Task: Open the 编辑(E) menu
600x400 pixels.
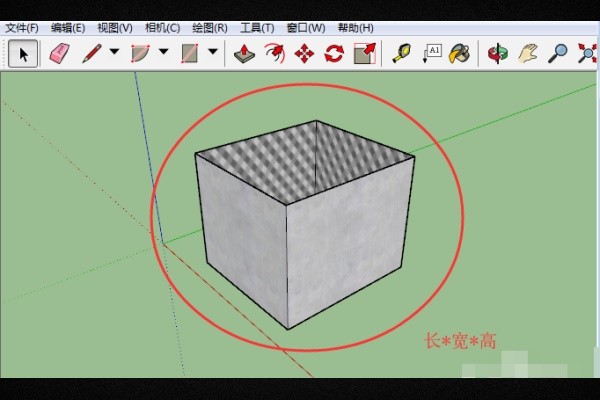Action: coord(68,28)
